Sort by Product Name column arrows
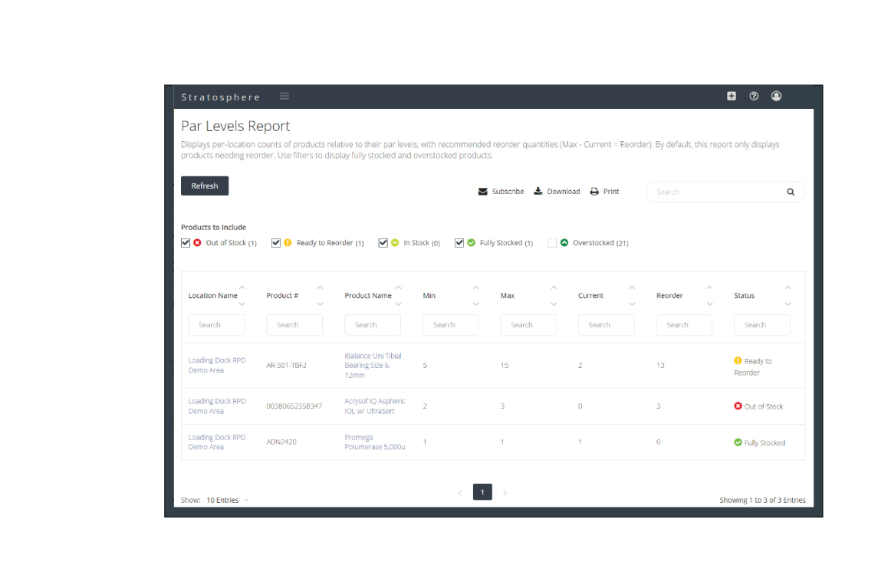 coord(398,296)
